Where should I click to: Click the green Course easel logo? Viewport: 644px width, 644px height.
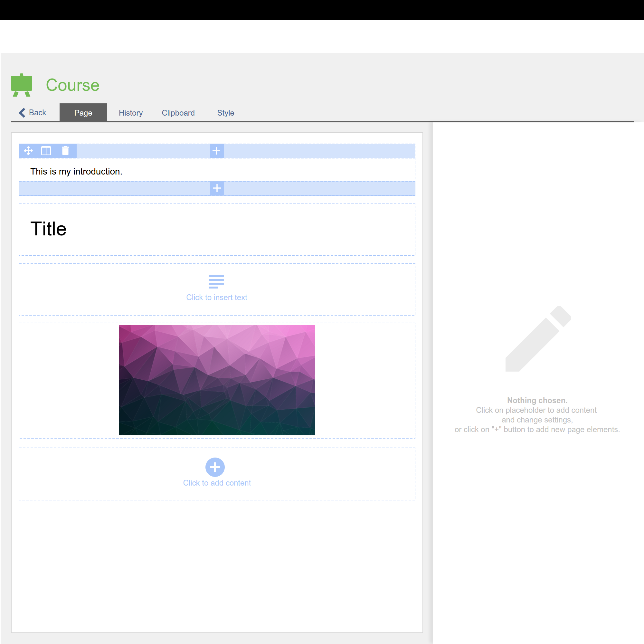[22, 85]
